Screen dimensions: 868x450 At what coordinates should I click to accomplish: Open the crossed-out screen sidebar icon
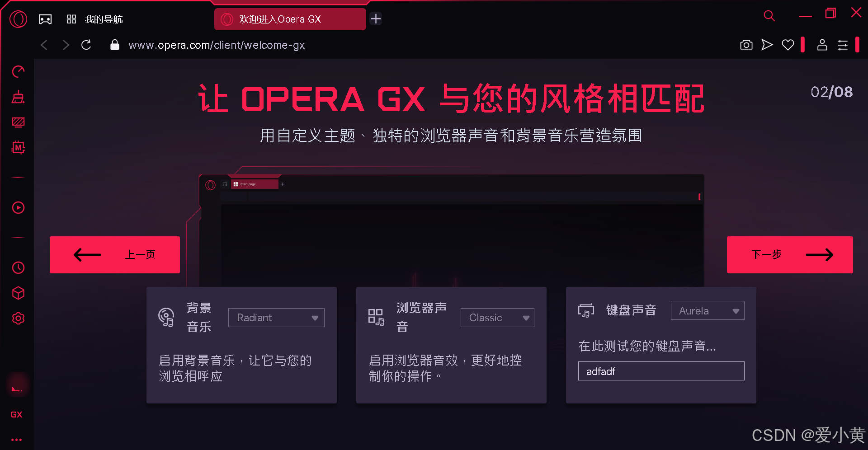click(18, 122)
